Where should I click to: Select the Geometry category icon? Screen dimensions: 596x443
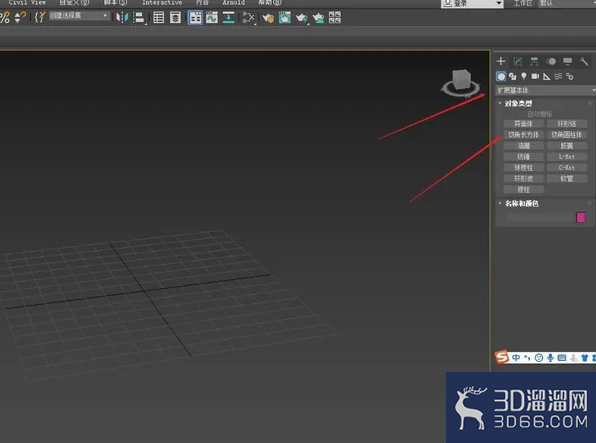point(501,76)
